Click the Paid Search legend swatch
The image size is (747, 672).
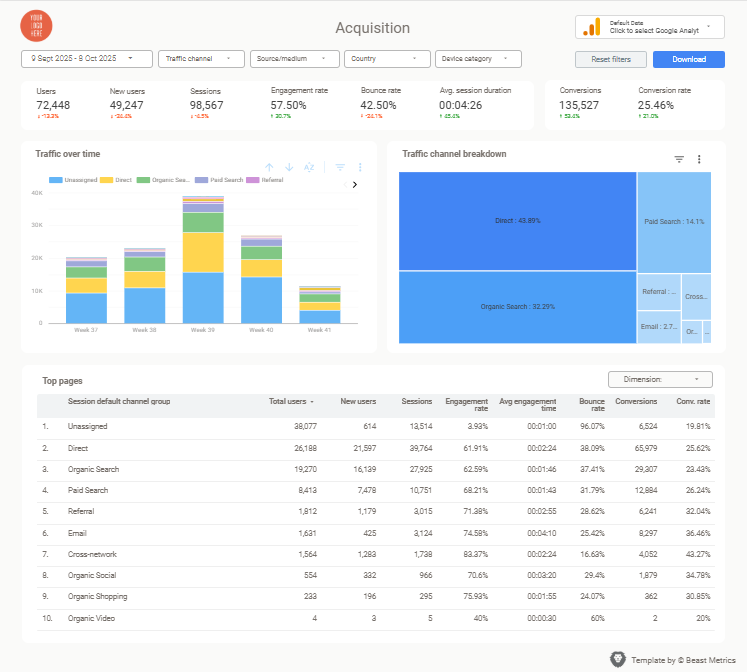[202, 180]
